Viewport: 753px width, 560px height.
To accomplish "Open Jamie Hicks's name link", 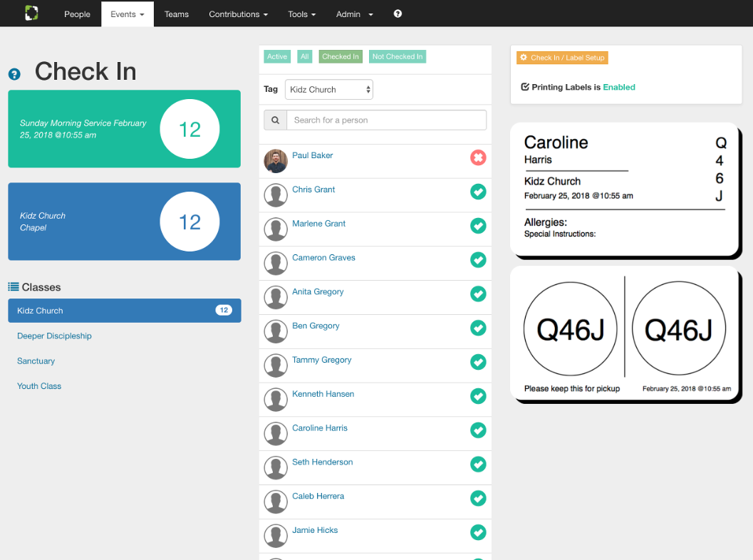I will tap(315, 530).
